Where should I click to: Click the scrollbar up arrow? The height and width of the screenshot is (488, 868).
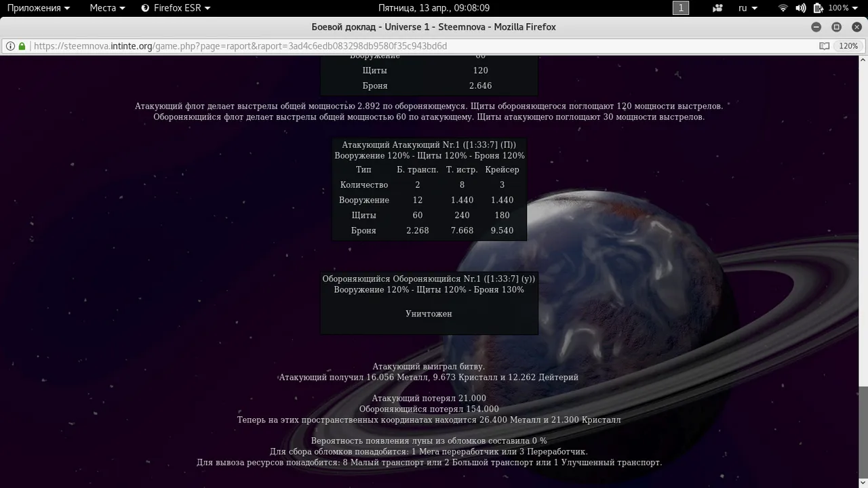pyautogui.click(x=863, y=61)
